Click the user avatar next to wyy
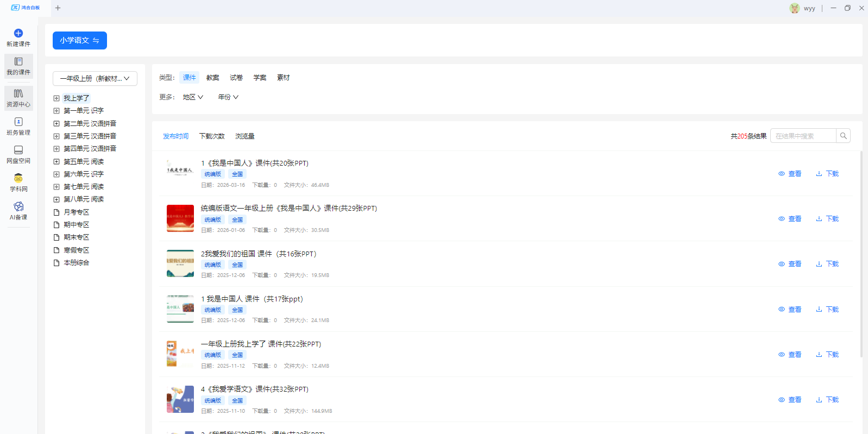Image resolution: width=868 pixels, height=434 pixels. pos(795,8)
